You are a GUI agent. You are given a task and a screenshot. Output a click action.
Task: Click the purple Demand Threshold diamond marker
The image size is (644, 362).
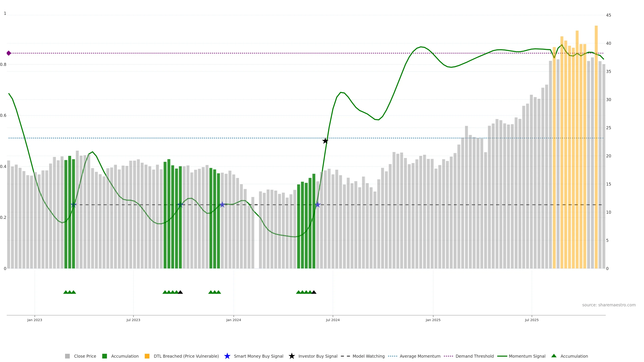pyautogui.click(x=9, y=53)
